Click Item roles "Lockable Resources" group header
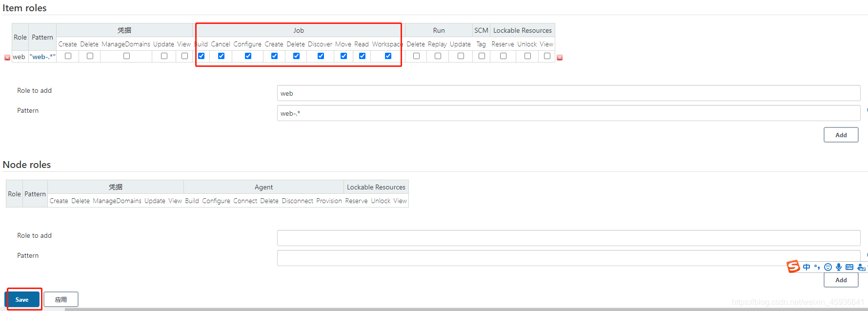The height and width of the screenshot is (311, 868). [523, 30]
